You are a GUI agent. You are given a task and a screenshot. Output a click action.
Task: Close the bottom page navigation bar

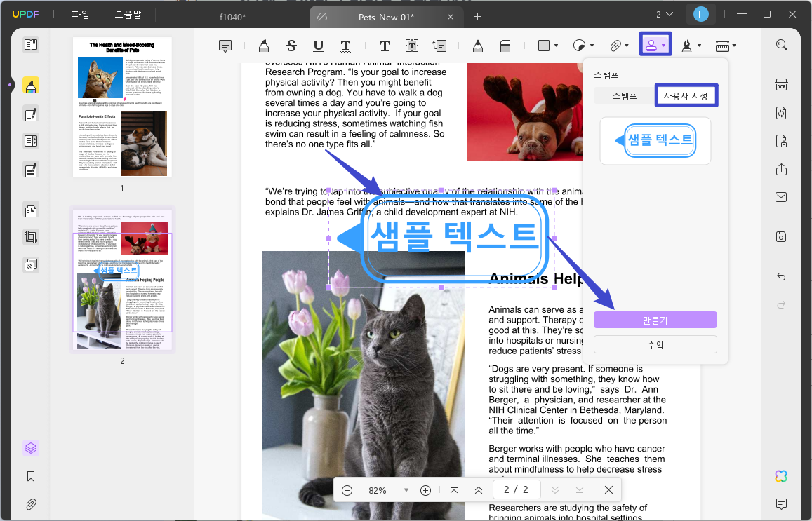pos(608,490)
